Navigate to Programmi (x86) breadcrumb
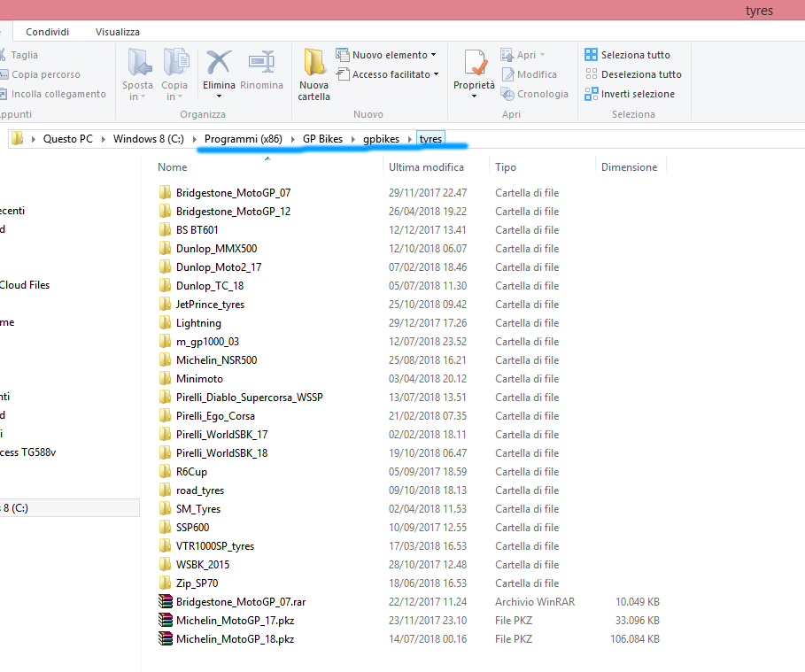Image resolution: width=805 pixels, height=672 pixels. tap(244, 139)
